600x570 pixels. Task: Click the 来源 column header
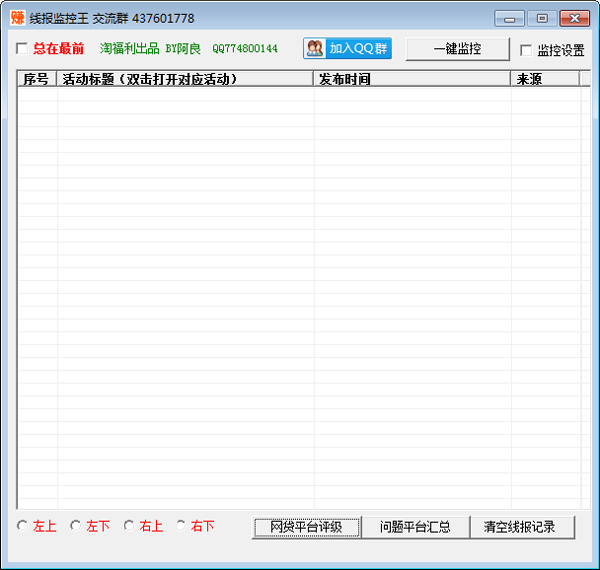544,79
